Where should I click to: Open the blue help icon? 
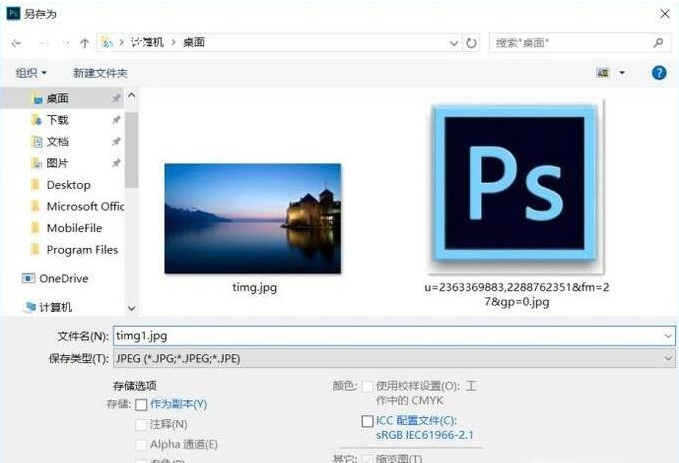[x=659, y=72]
